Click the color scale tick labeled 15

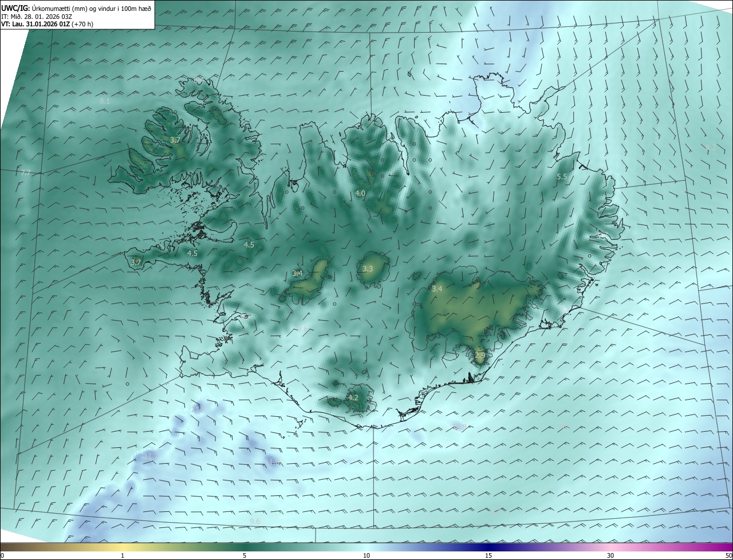tap(488, 555)
